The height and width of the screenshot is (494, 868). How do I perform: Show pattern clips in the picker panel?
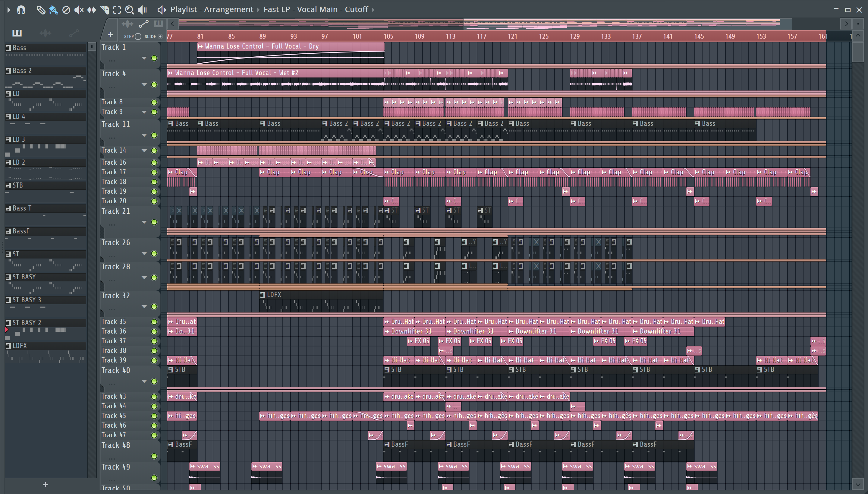coord(17,33)
